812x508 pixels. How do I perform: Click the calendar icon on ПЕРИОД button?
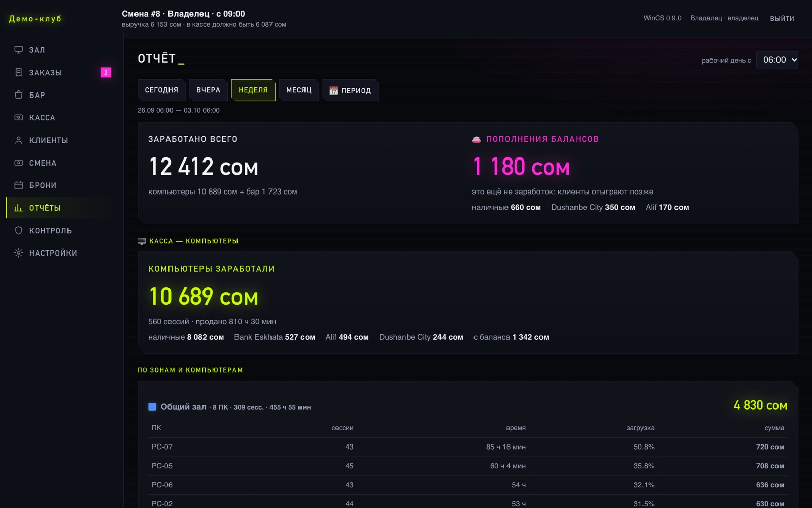(x=333, y=90)
